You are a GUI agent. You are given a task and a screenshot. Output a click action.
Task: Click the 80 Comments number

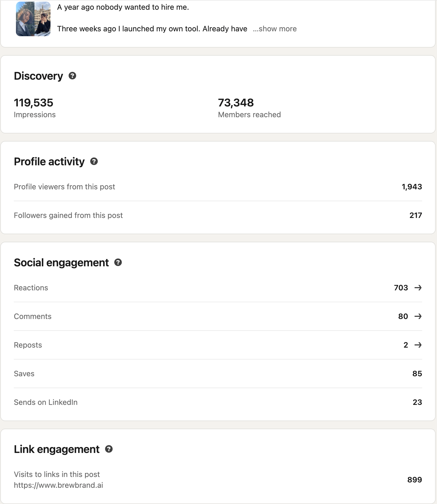click(403, 316)
